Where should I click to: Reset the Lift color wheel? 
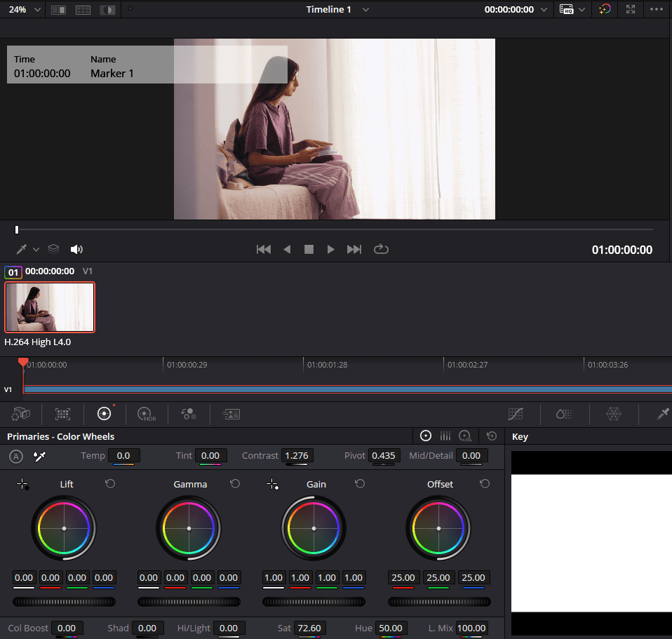110,484
